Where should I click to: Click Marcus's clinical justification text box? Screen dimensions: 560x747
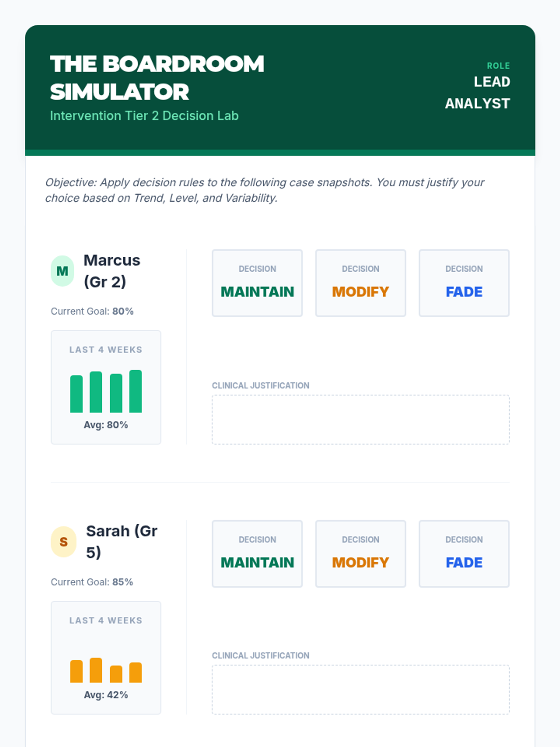pos(360,419)
